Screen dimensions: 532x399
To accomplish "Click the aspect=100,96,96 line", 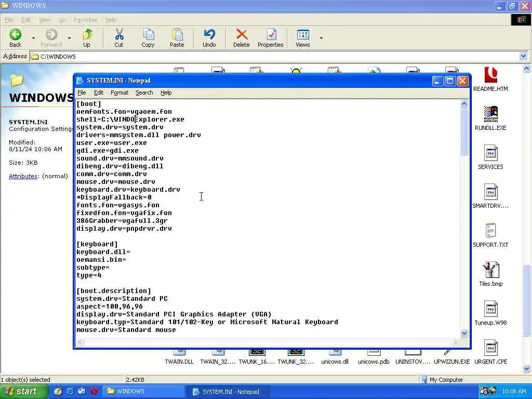I will coord(110,307).
